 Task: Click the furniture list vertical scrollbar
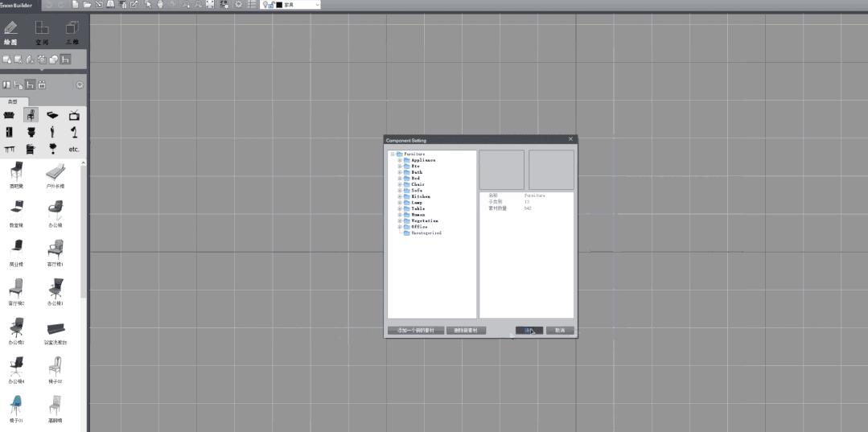pyautogui.click(x=84, y=232)
